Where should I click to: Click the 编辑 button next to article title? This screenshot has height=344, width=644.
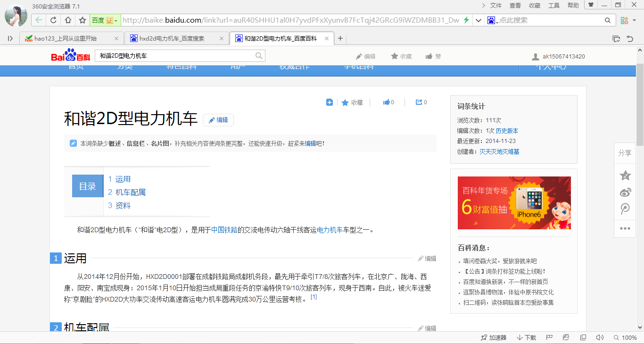pos(218,120)
